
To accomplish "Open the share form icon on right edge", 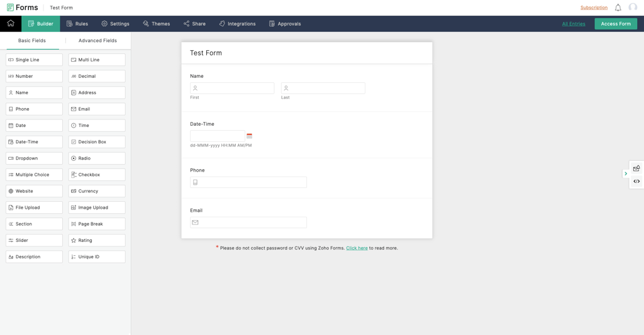I will click(x=636, y=168).
